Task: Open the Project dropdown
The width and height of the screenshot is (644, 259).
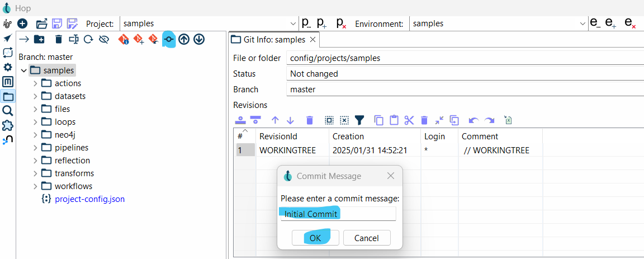Action: [293, 23]
